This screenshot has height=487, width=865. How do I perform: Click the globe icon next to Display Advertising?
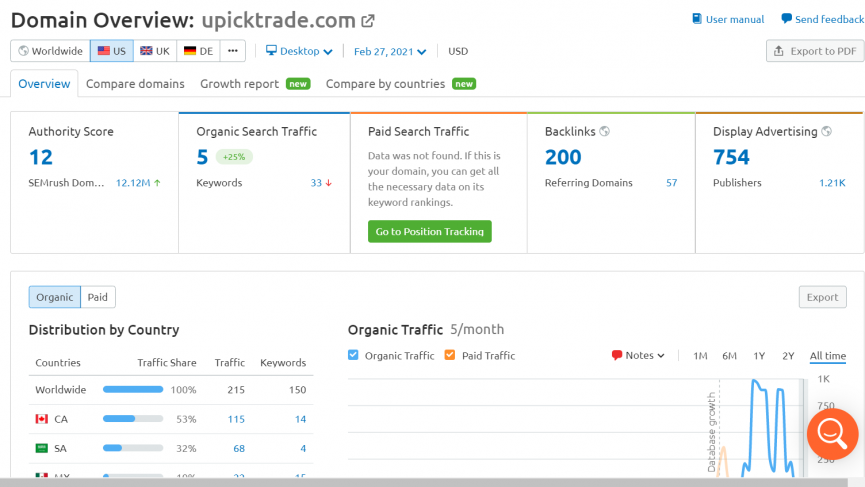pos(826,131)
